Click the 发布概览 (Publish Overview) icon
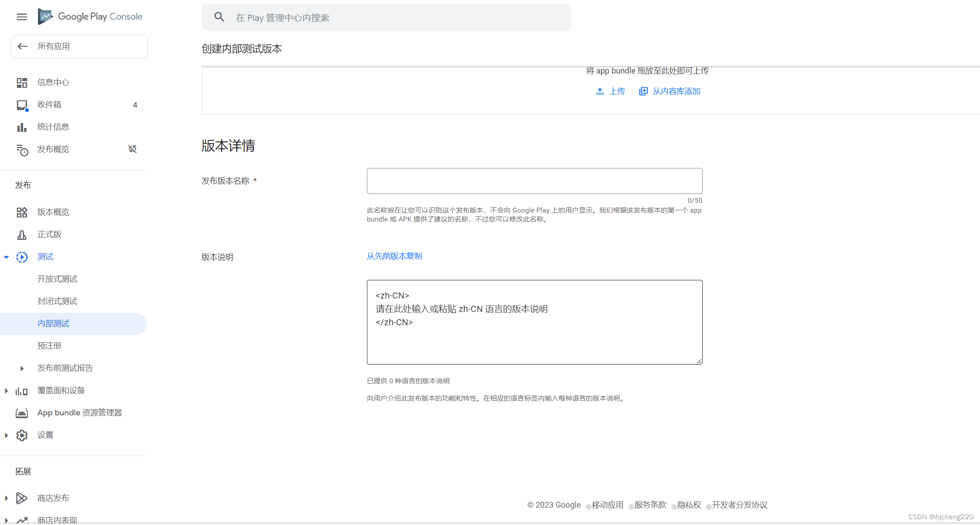Image resolution: width=980 pixels, height=525 pixels. 22,149
